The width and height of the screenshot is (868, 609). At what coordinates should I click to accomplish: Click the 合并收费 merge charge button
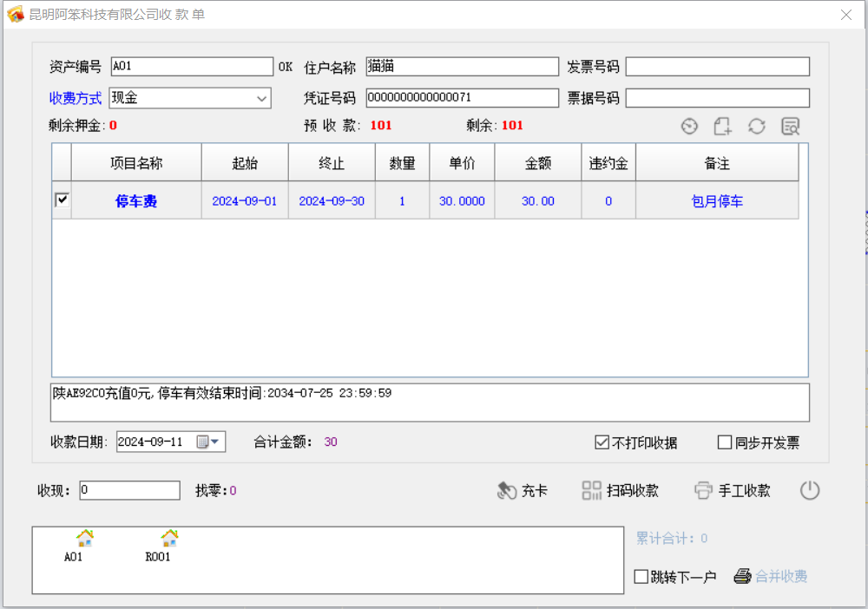point(779,575)
